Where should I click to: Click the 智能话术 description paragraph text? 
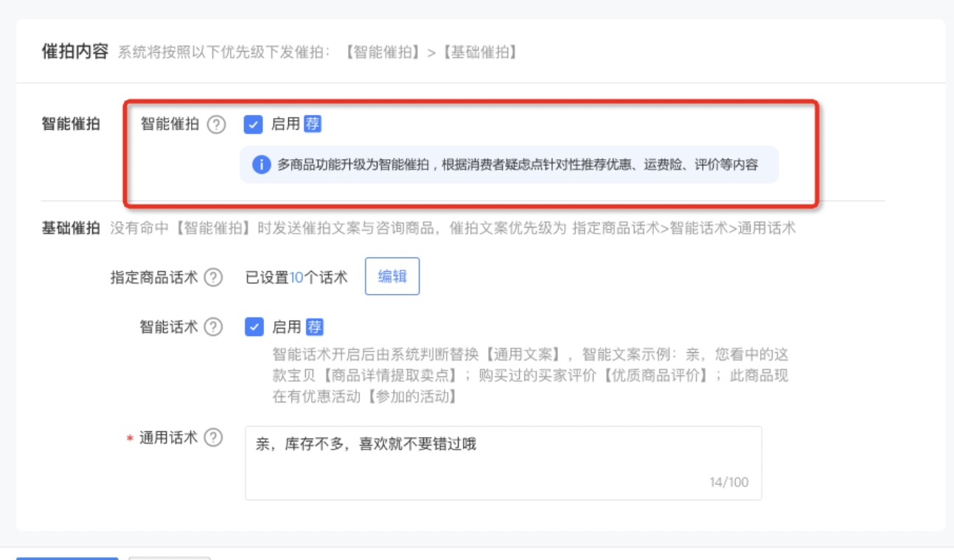tap(529, 375)
